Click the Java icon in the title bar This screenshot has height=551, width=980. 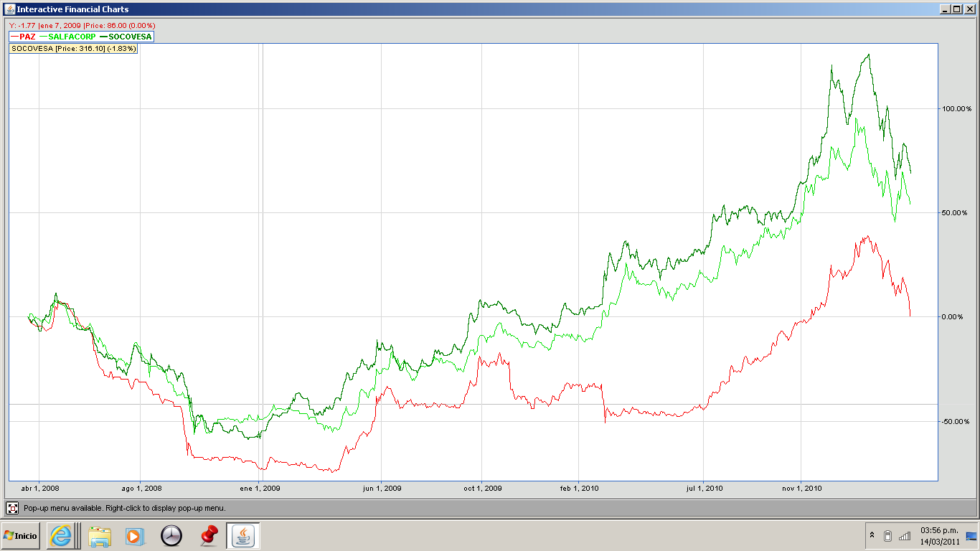pyautogui.click(x=9, y=9)
